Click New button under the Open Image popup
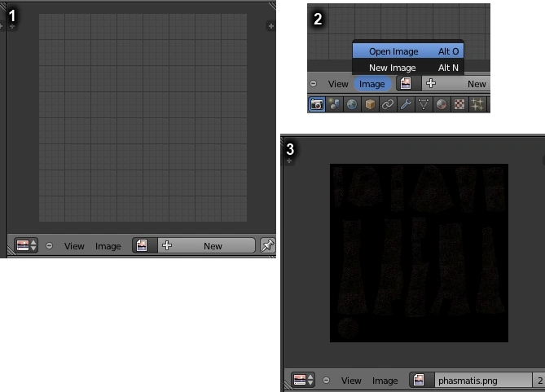 456,83
